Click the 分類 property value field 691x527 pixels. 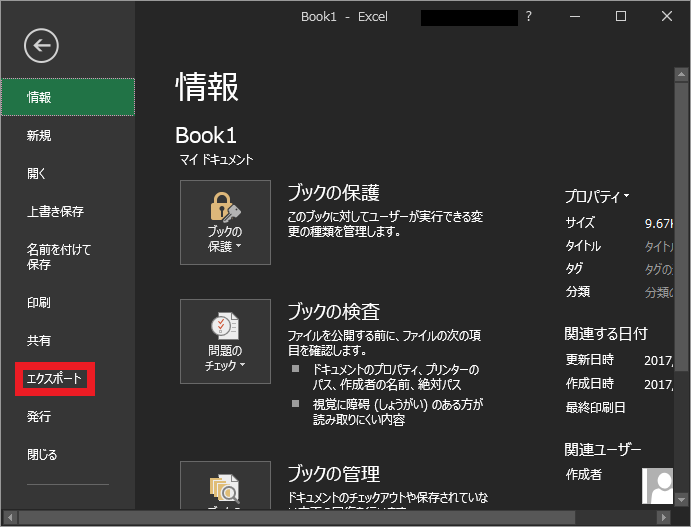pos(658,292)
